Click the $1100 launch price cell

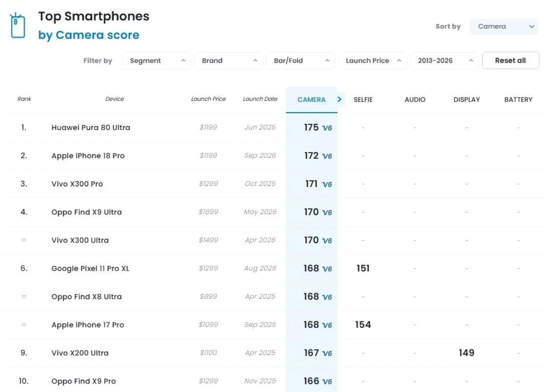pos(208,353)
